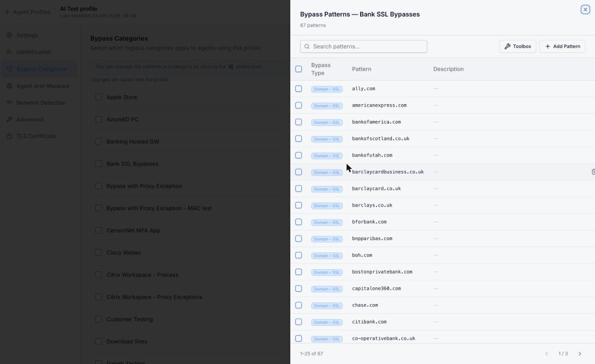The width and height of the screenshot is (595, 364).
Task: Click the bostonprivatebank.com pattern text
Action: 382,272
